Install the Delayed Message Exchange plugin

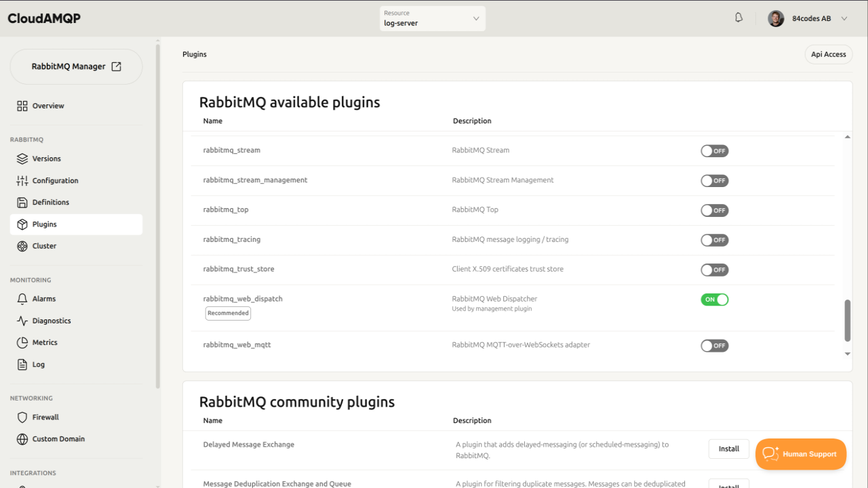pos(729,449)
